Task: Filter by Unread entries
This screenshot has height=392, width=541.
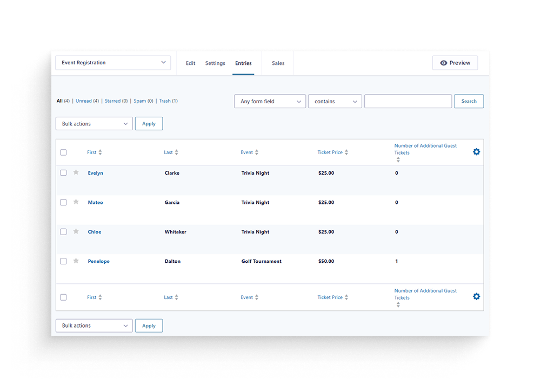Action: click(83, 101)
